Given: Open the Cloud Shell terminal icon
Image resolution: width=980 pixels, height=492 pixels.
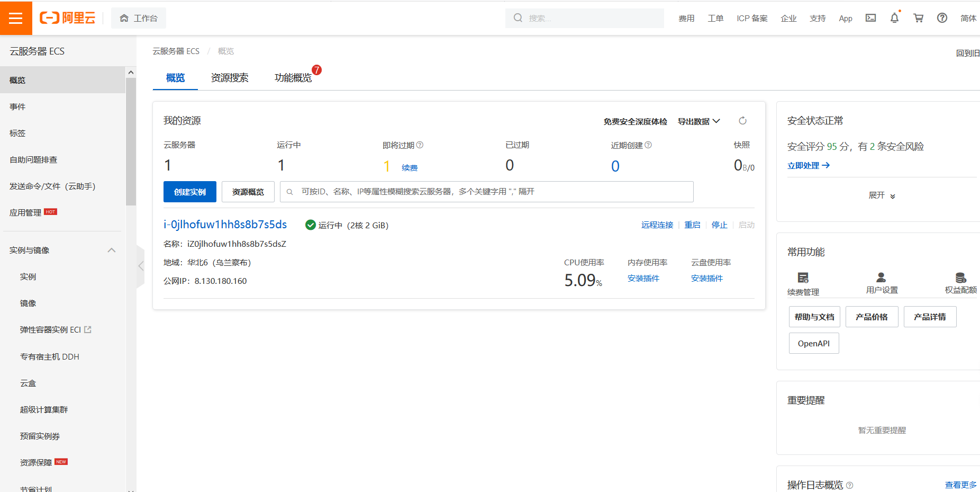Looking at the screenshot, I should coord(870,17).
